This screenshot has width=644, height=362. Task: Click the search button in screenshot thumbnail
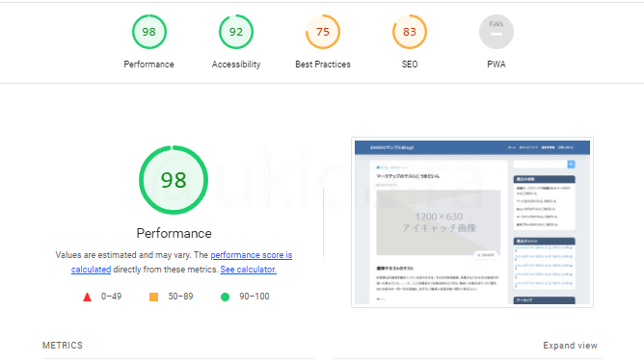coord(571,165)
